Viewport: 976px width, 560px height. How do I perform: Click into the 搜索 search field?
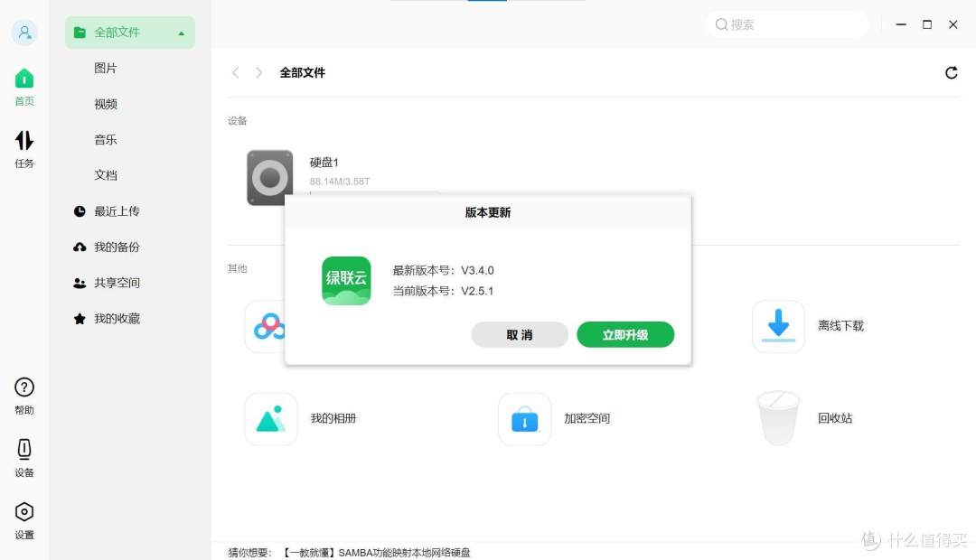coord(787,24)
